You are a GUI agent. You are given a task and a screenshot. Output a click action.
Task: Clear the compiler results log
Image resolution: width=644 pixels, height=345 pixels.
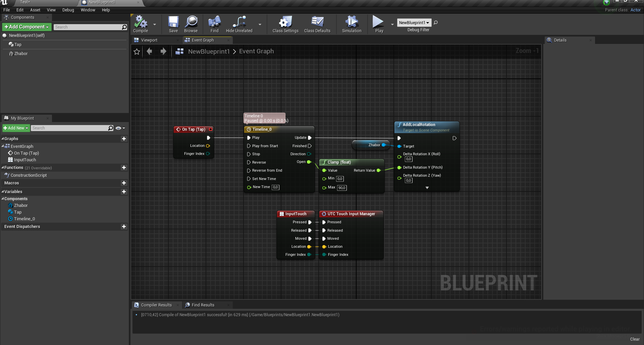[635, 339]
